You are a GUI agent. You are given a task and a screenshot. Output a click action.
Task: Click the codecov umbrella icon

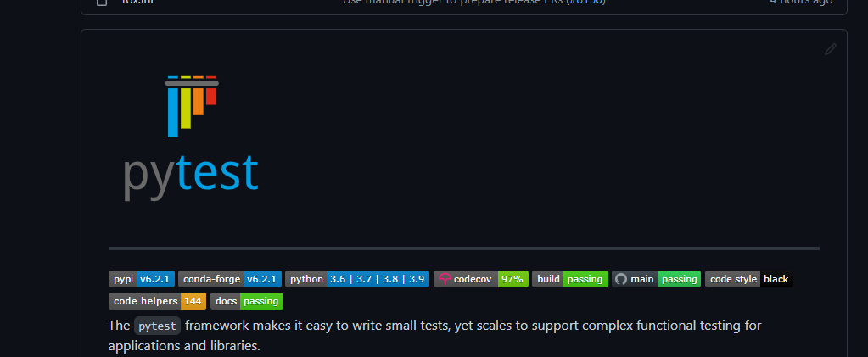(445, 279)
